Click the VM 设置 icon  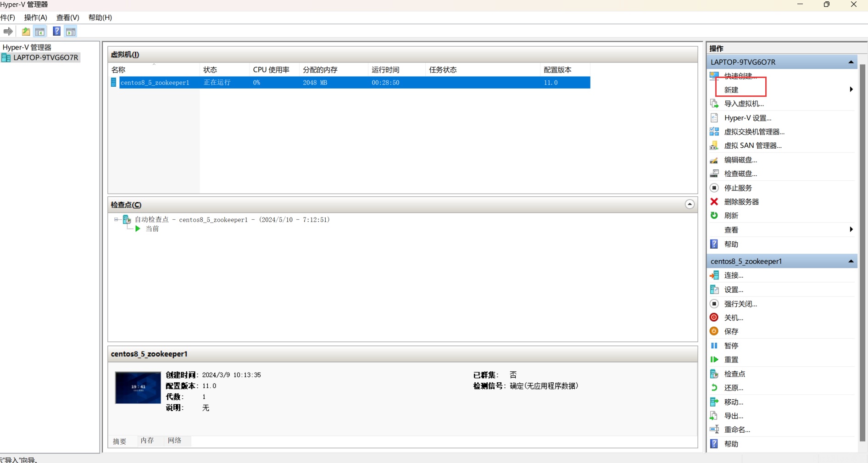coord(714,290)
